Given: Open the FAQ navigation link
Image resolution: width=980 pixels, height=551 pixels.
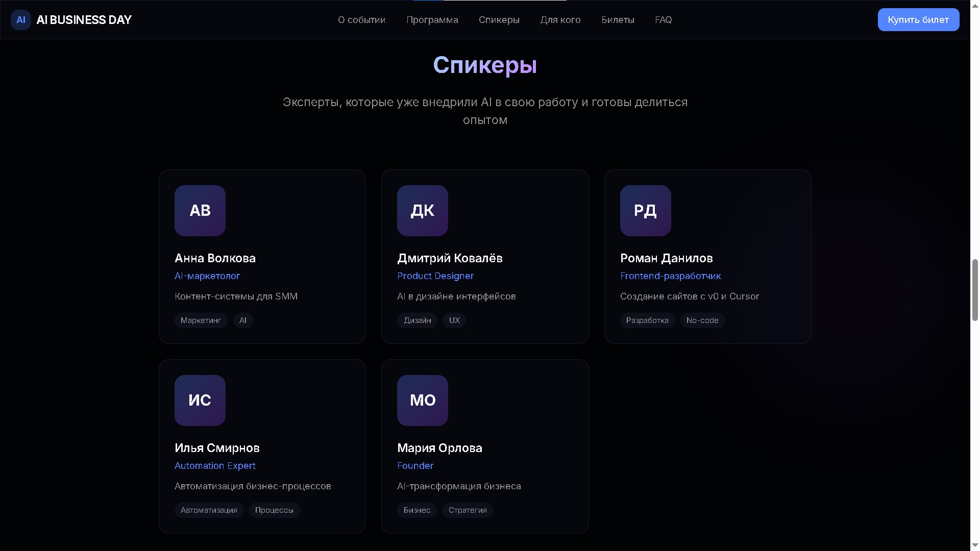Looking at the screenshot, I should click(x=664, y=20).
